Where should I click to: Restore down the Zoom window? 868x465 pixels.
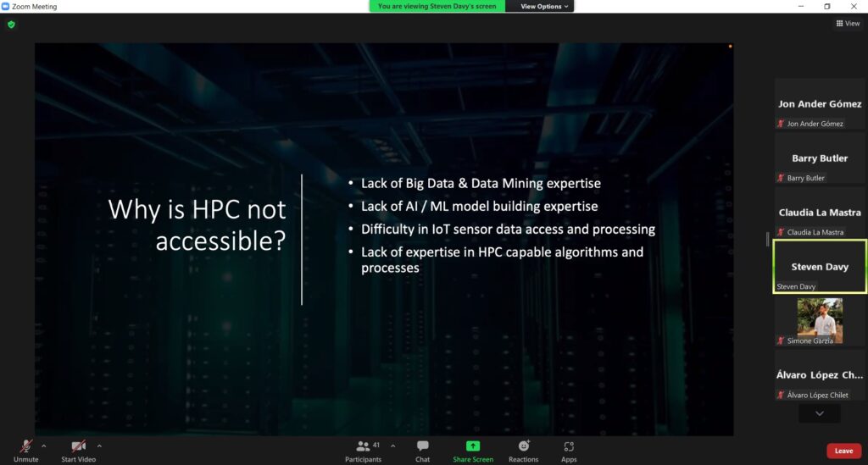point(827,6)
